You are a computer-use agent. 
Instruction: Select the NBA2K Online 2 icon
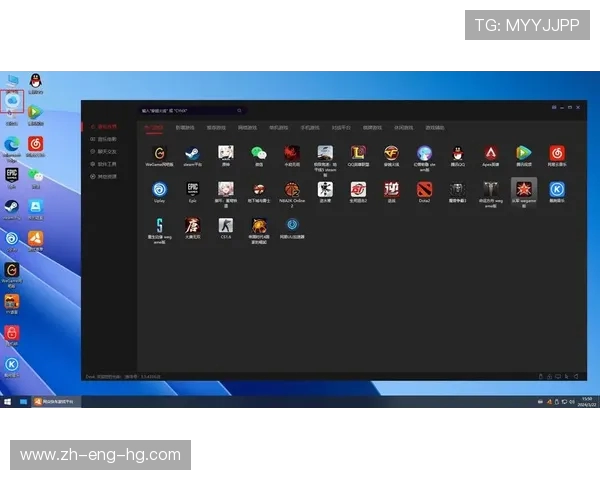click(292, 189)
